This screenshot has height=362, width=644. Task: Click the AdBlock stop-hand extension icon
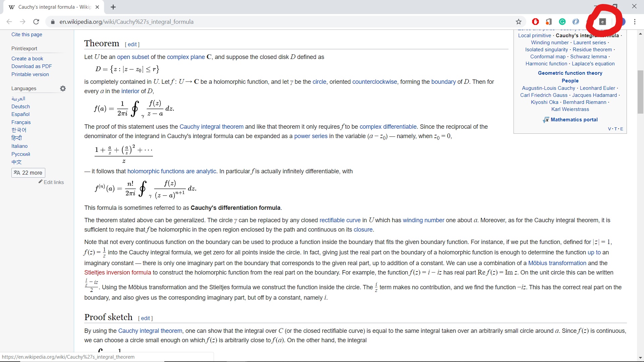tap(535, 22)
